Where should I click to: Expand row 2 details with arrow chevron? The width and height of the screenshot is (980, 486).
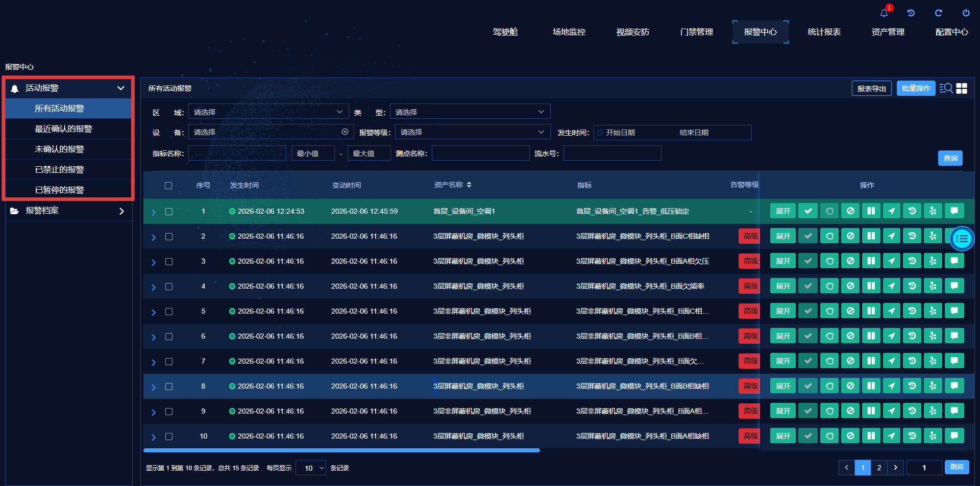coord(154,237)
